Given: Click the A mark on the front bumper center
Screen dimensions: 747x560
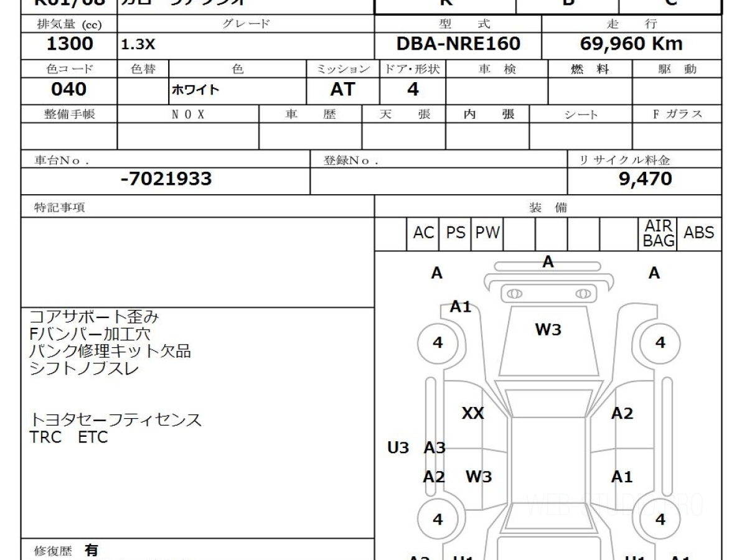Looking at the screenshot, I should [x=548, y=262].
